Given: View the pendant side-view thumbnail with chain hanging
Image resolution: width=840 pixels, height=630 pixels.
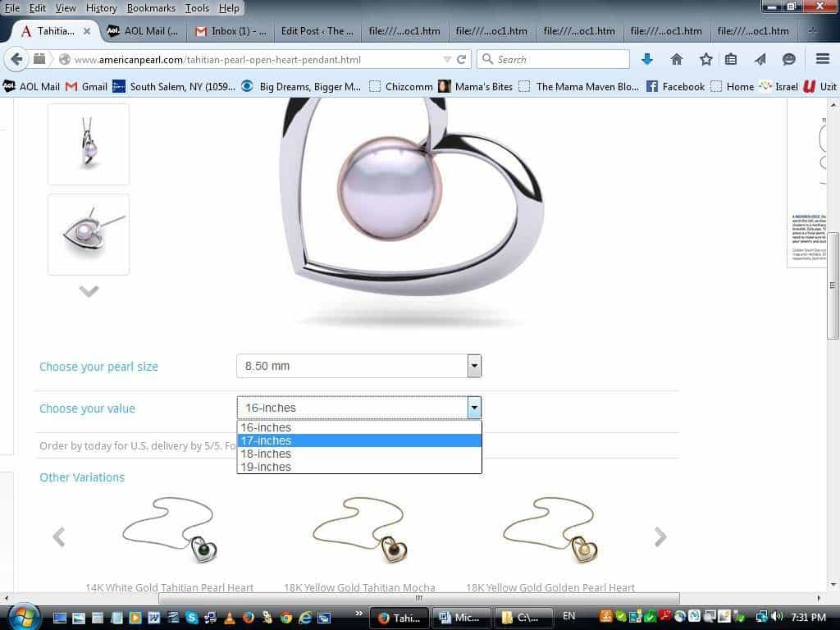Looking at the screenshot, I should (x=89, y=144).
